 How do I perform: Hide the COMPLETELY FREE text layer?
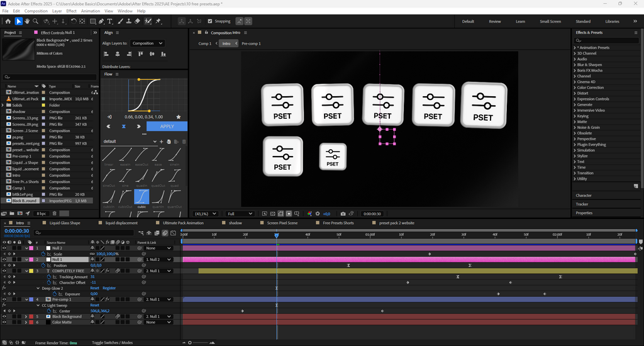coord(4,271)
